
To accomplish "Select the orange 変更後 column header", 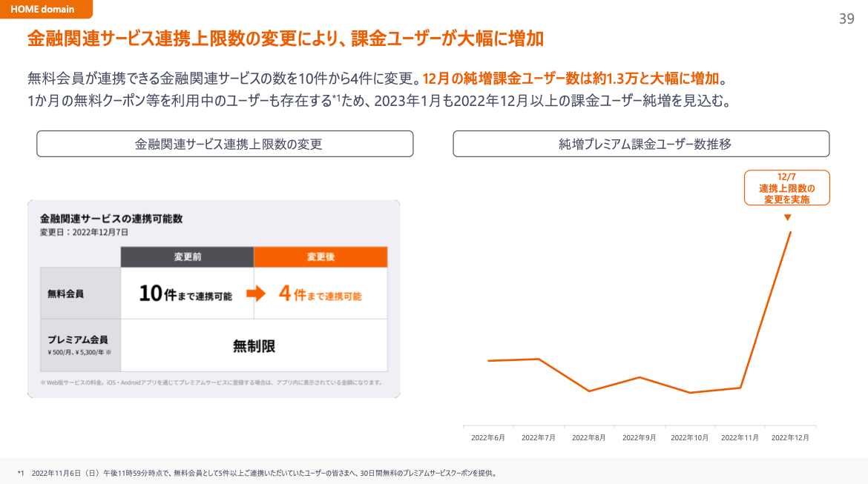I will [x=320, y=257].
